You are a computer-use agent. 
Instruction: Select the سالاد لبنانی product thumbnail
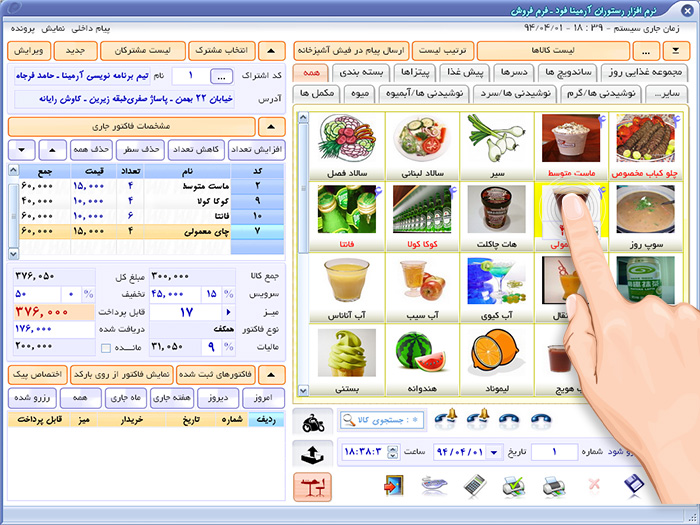422,146
